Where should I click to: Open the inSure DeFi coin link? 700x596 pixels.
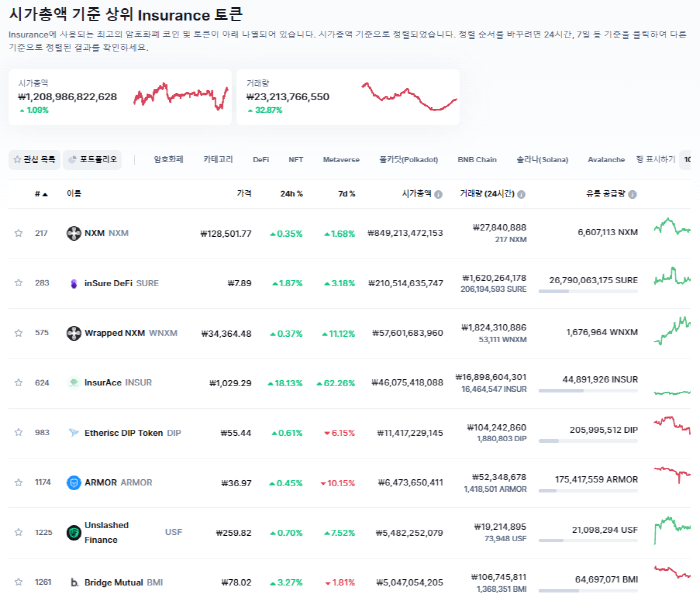point(121,283)
